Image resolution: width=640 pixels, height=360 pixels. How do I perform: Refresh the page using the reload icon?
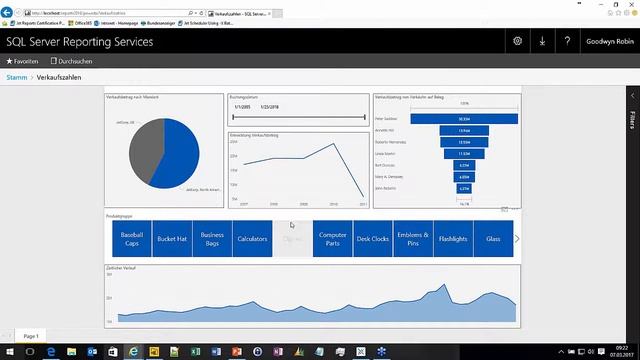[x=201, y=13]
